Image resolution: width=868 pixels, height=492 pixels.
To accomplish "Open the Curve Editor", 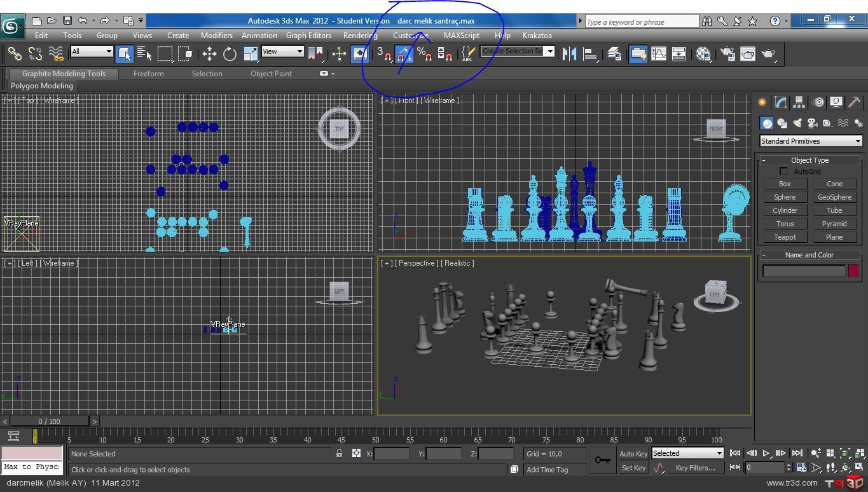I will point(658,54).
